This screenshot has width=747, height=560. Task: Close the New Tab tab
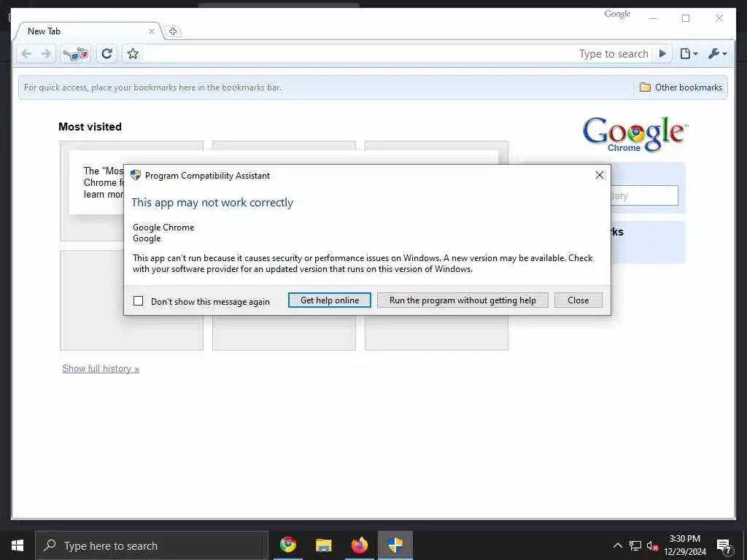(x=152, y=31)
